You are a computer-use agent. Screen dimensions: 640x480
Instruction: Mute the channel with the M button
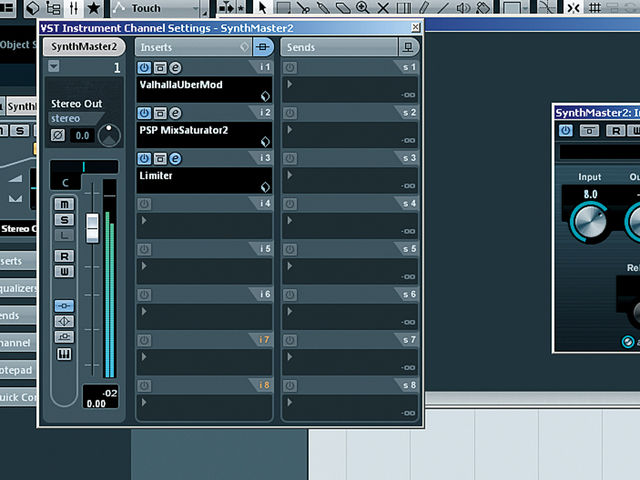tap(64, 204)
